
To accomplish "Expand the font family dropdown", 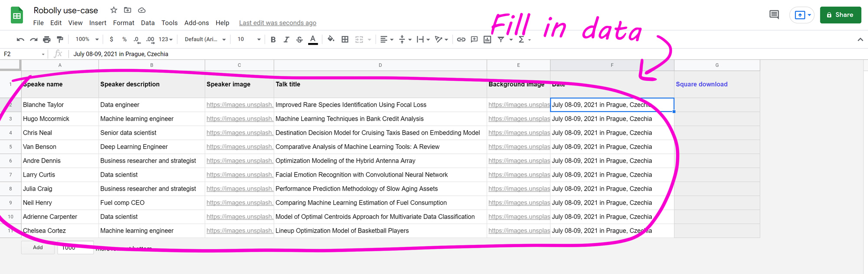I will click(x=205, y=40).
